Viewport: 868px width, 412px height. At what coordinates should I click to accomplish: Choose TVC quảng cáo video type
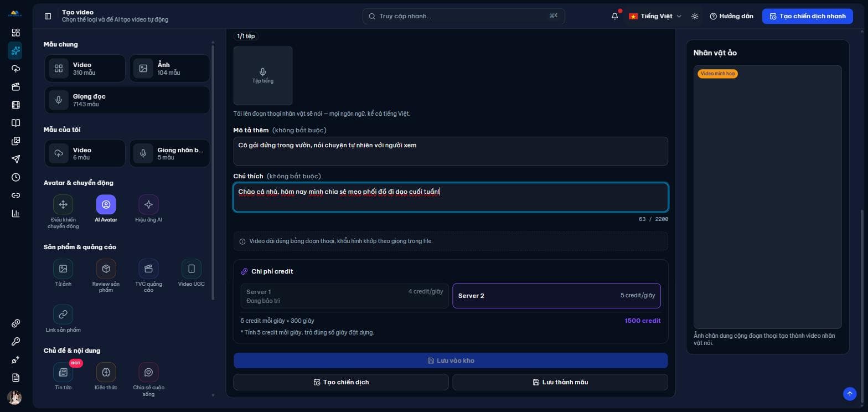coord(148,276)
